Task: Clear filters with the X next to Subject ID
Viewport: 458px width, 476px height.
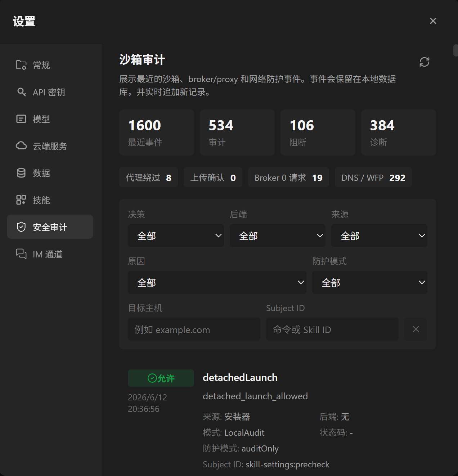Action: tap(416, 329)
